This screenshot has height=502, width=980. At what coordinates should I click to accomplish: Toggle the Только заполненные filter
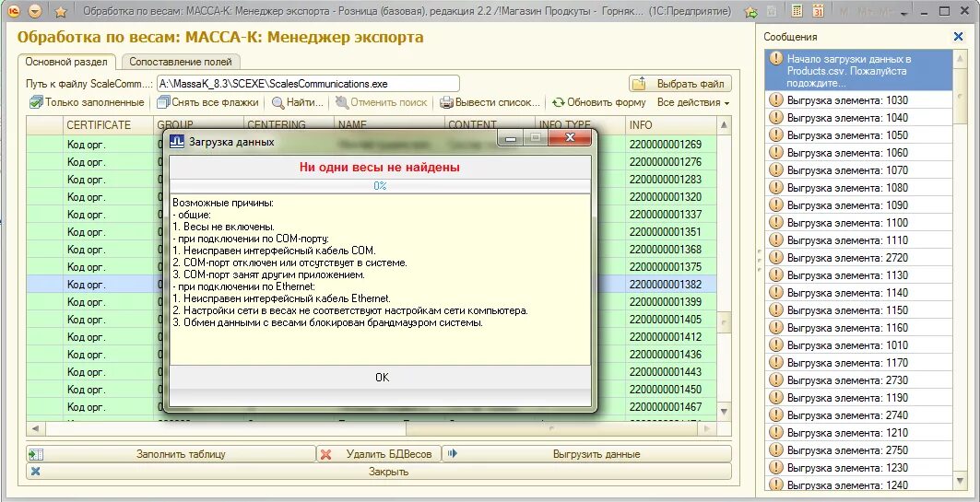[87, 102]
